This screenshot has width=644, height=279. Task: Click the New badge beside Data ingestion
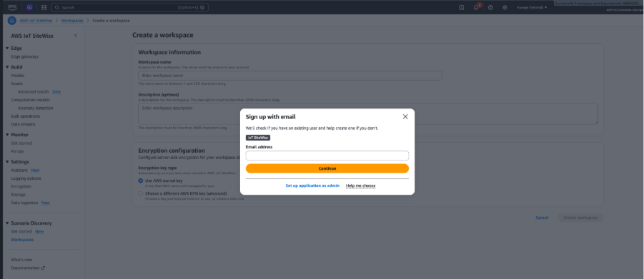pos(46,203)
